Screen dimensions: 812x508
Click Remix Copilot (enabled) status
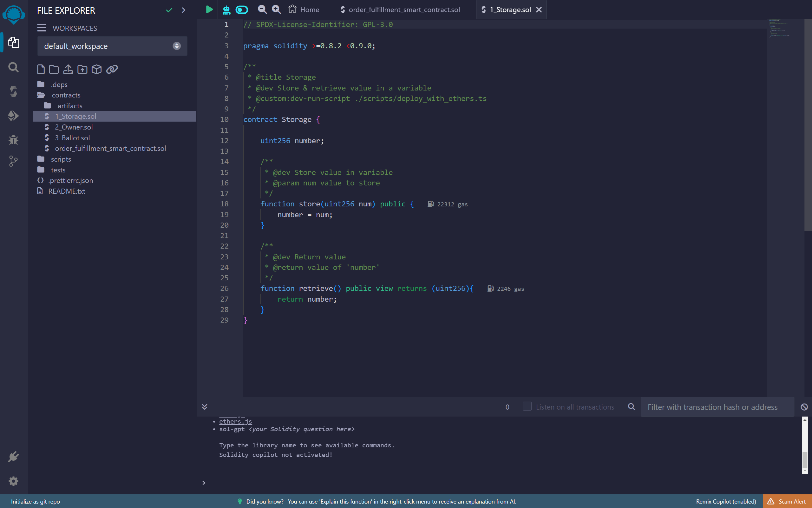726,501
